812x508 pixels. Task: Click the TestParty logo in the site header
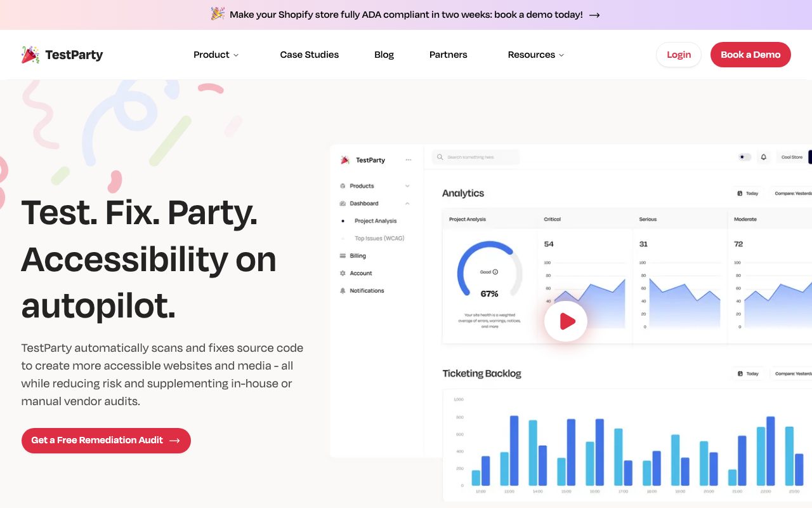tap(62, 55)
